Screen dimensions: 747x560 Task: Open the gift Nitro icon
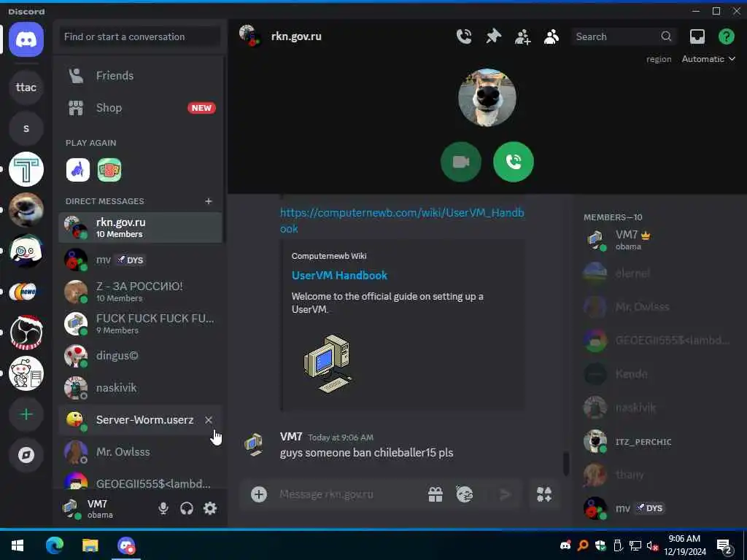pos(436,494)
